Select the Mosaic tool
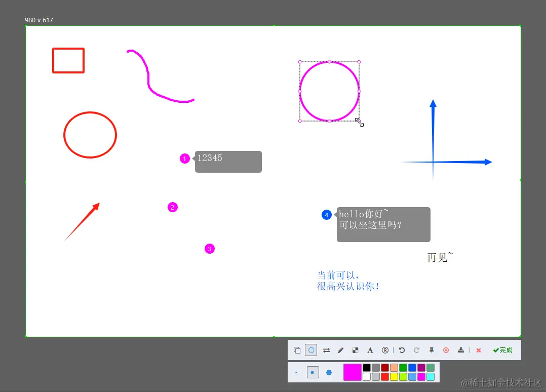Viewport: 546px width, 392px height. click(x=355, y=350)
